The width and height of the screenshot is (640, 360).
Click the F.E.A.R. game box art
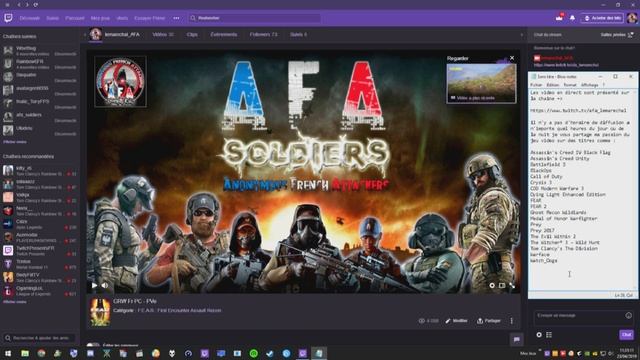(x=100, y=312)
